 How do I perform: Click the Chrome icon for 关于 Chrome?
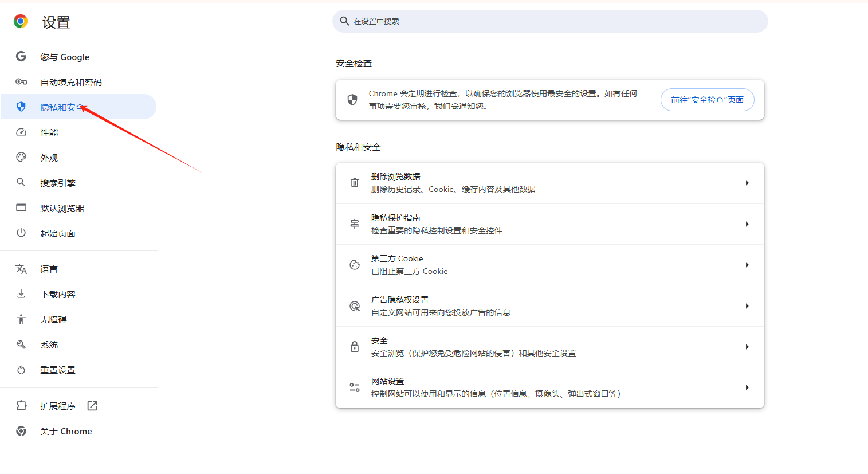tap(21, 431)
